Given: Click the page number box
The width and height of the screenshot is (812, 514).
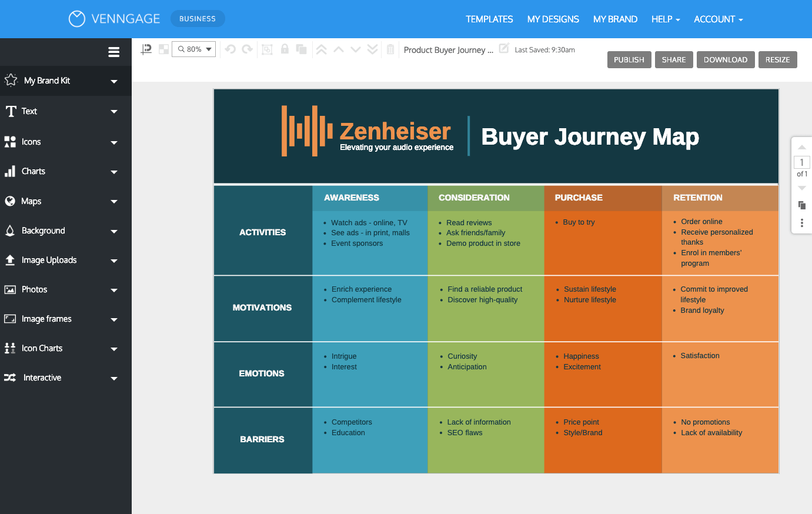Looking at the screenshot, I should [x=802, y=162].
